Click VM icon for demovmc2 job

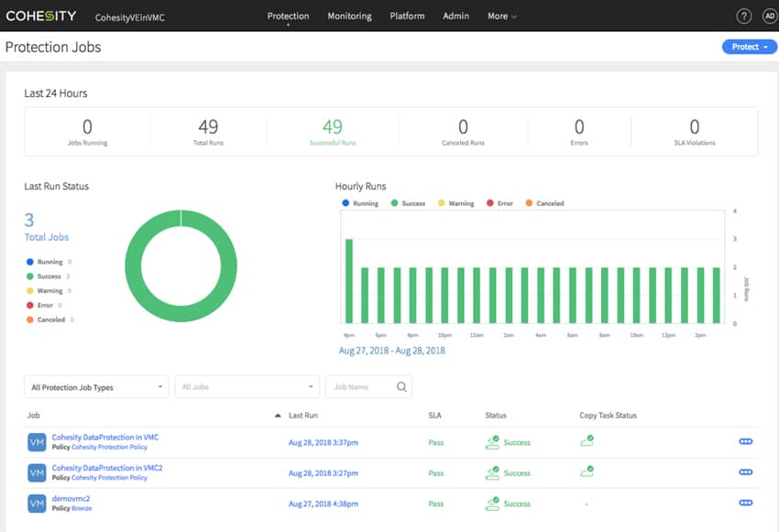pos(37,504)
